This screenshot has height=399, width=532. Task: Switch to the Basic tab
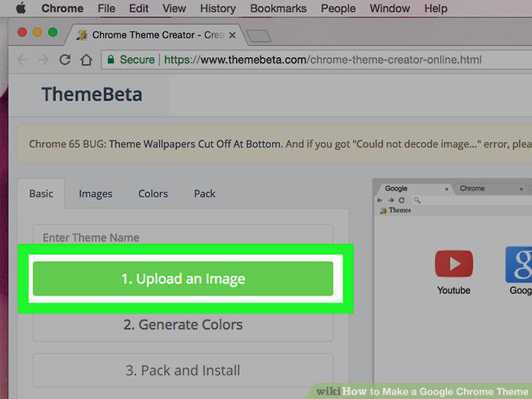click(41, 194)
